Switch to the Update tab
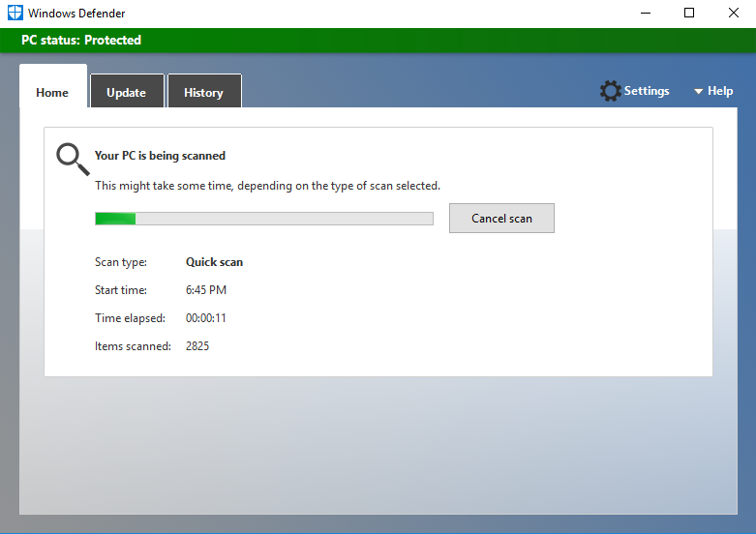 tap(126, 93)
